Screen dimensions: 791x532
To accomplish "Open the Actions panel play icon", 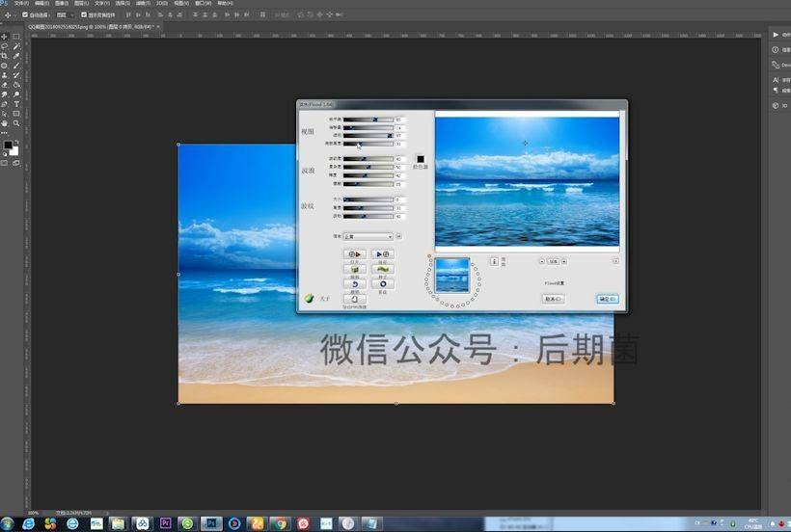I will tap(776, 35).
